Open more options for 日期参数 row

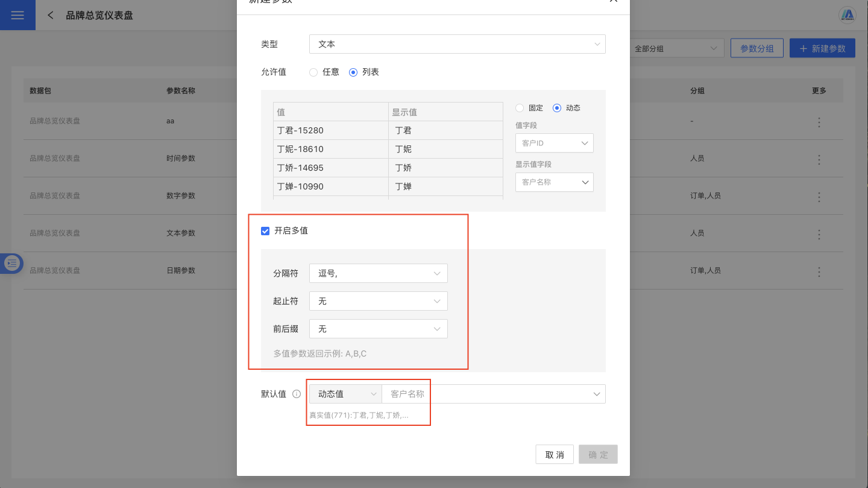pyautogui.click(x=819, y=271)
